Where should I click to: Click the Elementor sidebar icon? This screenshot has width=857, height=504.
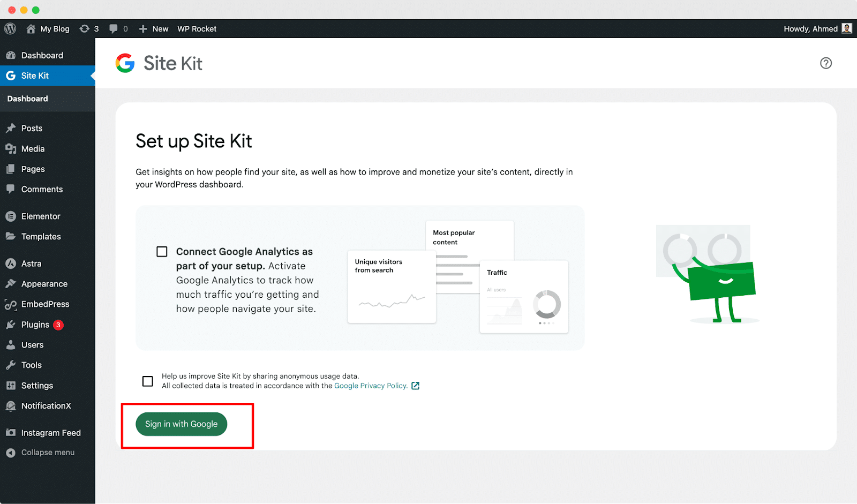pyautogui.click(x=11, y=216)
